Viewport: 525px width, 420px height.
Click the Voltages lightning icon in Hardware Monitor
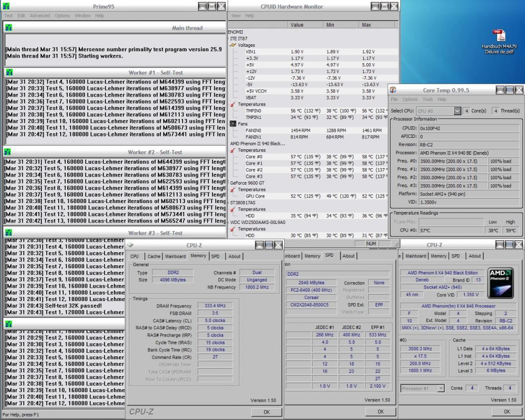pyautogui.click(x=233, y=45)
